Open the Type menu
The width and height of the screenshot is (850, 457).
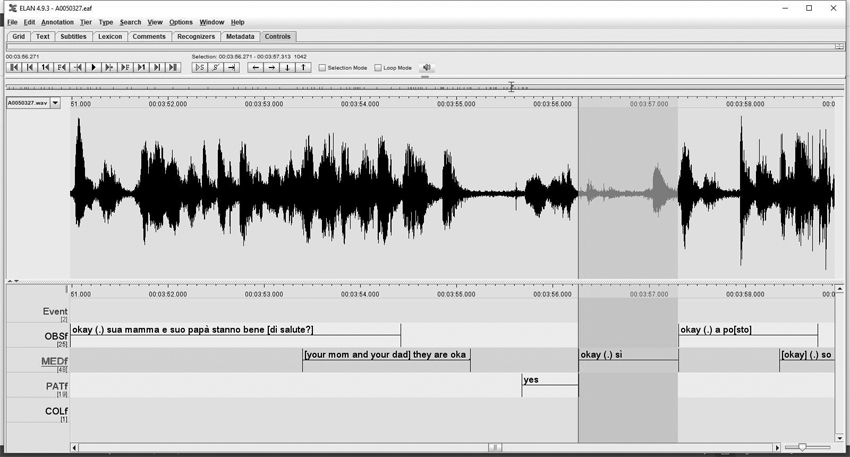coord(106,22)
